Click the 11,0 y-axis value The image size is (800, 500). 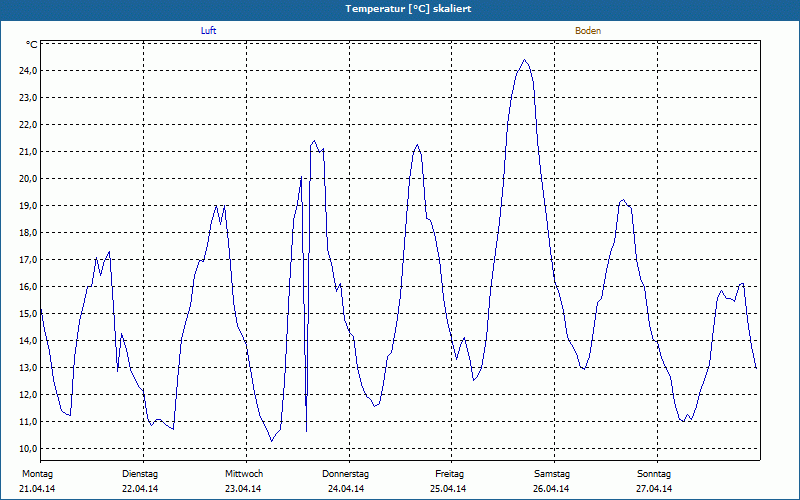28,422
